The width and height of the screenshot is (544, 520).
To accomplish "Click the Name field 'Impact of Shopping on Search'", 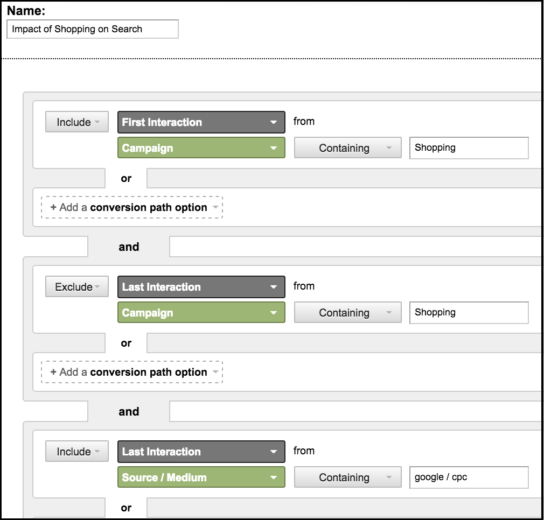I will 92,29.
